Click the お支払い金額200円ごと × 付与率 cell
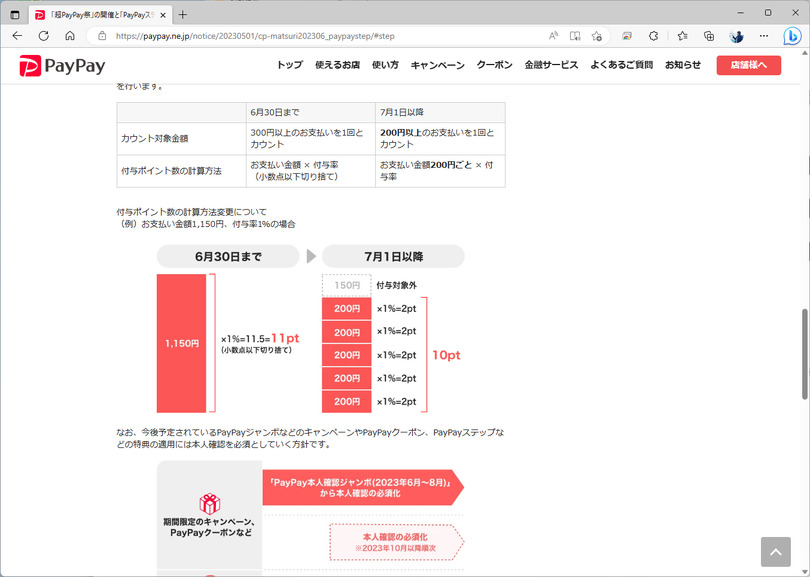The image size is (810, 577). click(x=440, y=171)
